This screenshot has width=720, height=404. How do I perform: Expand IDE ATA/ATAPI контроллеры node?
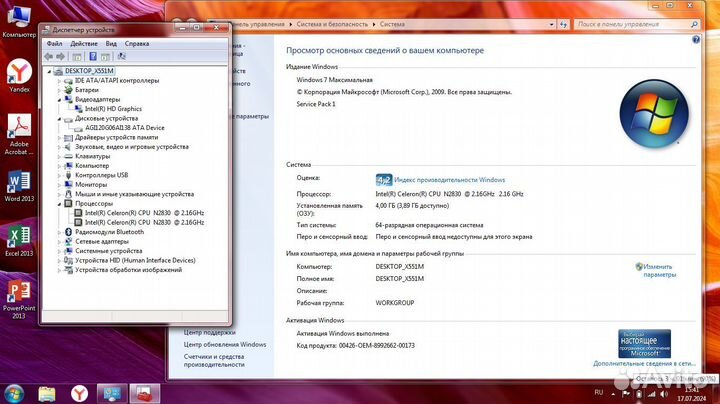click(x=59, y=81)
